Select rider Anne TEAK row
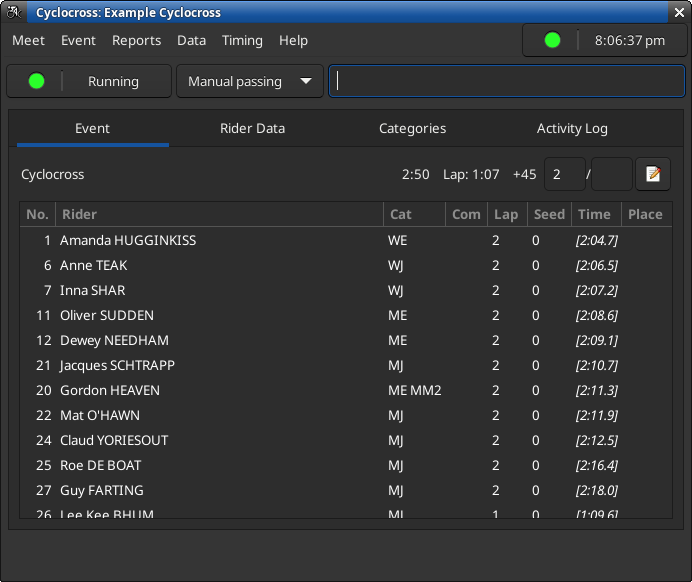This screenshot has width=692, height=582. click(x=346, y=266)
